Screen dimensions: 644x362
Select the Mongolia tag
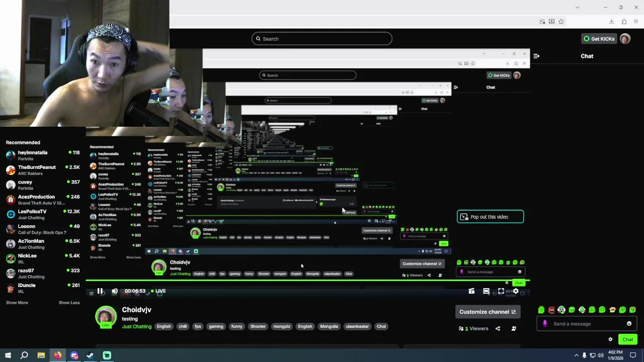click(329, 326)
